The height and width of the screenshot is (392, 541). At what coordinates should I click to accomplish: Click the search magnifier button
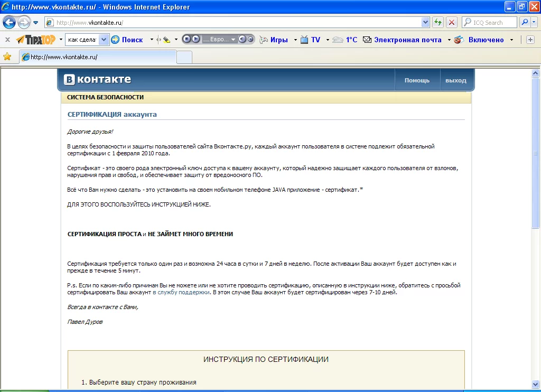point(525,22)
